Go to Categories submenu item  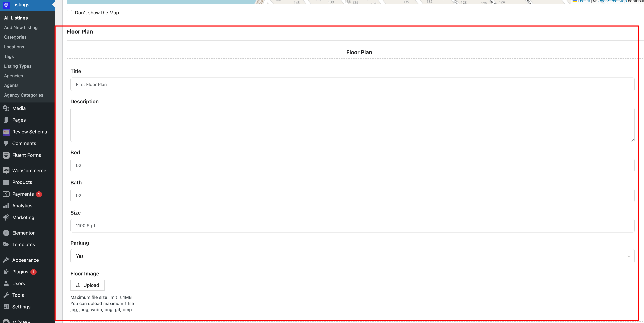click(15, 37)
